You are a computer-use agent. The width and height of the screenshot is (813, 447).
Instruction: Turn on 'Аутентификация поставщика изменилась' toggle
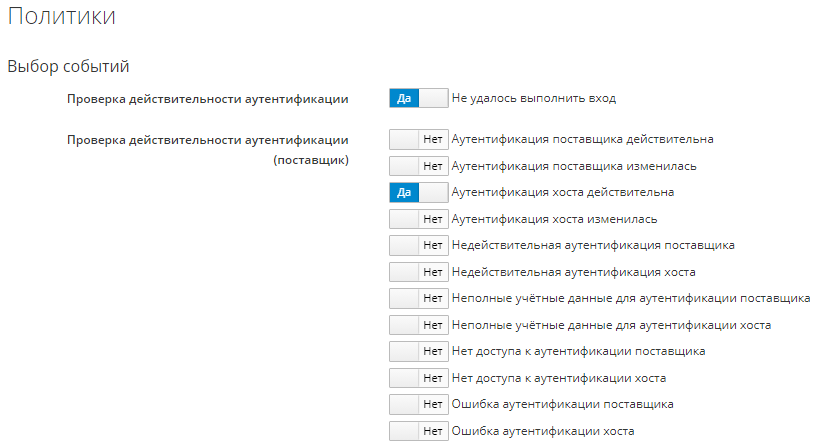(x=418, y=166)
